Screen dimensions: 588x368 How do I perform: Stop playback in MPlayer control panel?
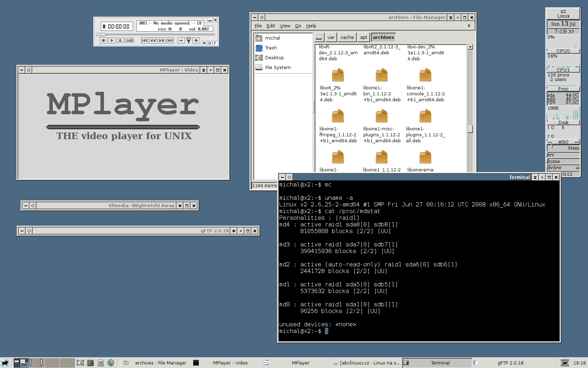[103, 41]
